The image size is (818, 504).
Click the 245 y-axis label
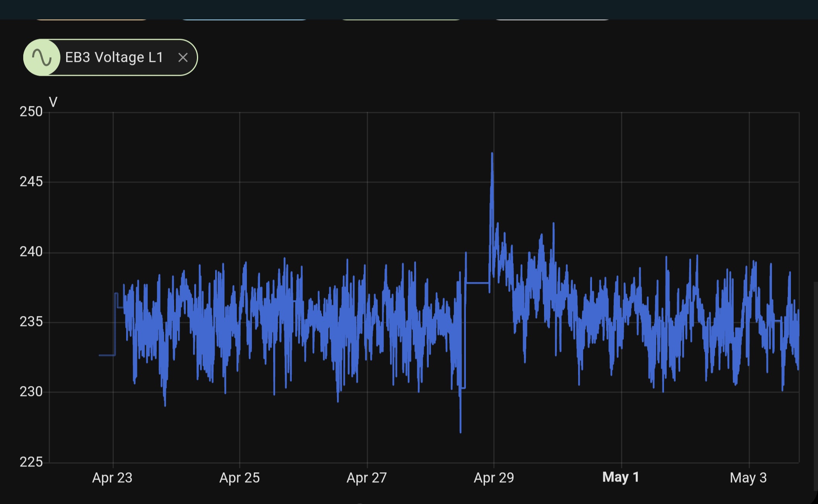pyautogui.click(x=31, y=182)
